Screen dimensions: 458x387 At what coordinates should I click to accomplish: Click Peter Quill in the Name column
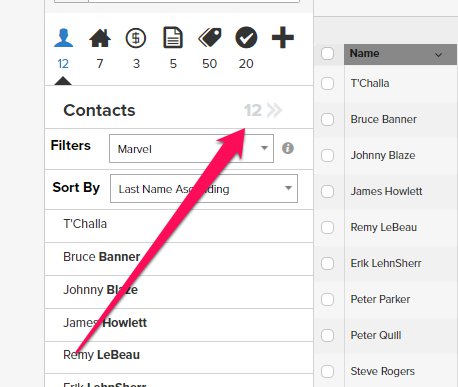coord(376,335)
